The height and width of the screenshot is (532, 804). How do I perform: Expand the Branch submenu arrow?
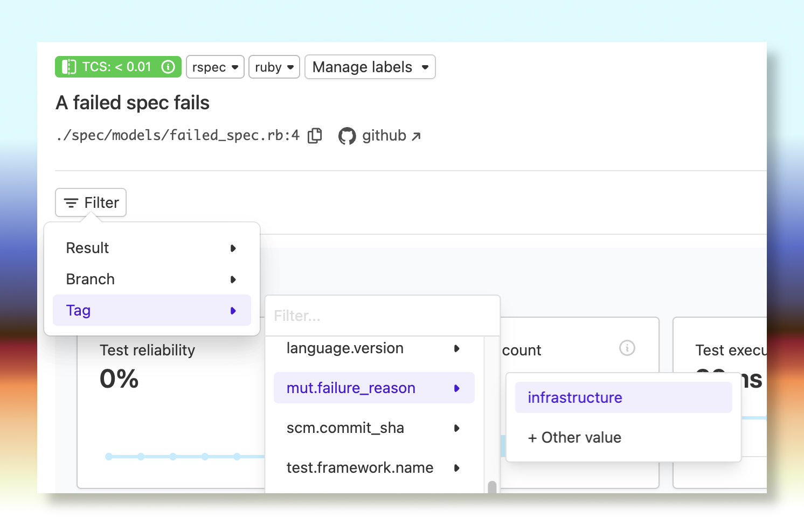click(x=233, y=279)
